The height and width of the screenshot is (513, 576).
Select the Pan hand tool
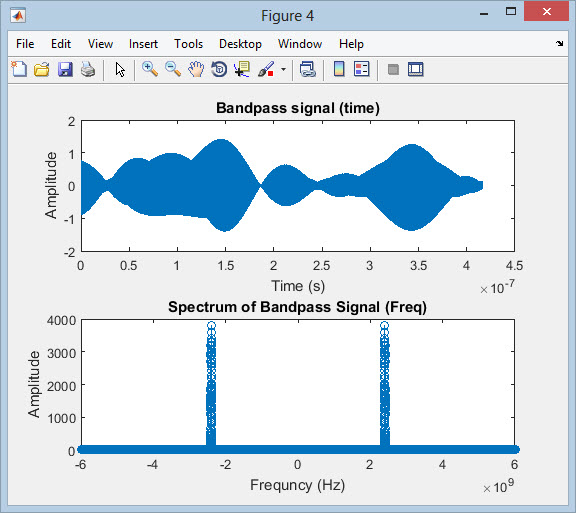[x=196, y=69]
